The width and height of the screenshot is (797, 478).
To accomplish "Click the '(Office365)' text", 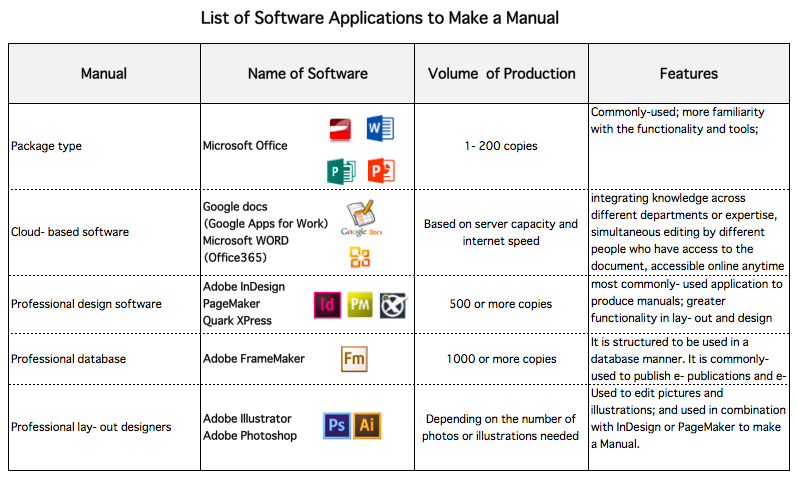I will tap(235, 258).
